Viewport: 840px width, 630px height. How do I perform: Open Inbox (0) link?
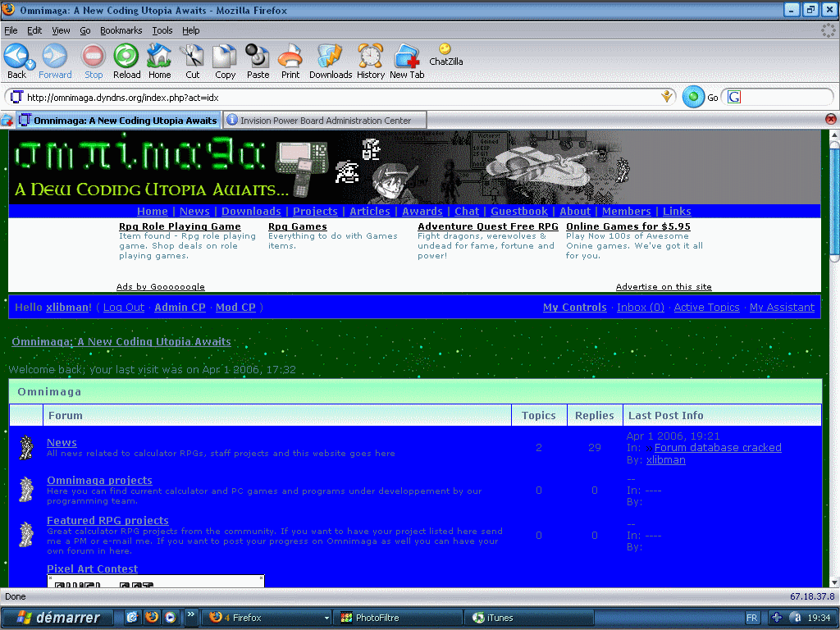[640, 307]
